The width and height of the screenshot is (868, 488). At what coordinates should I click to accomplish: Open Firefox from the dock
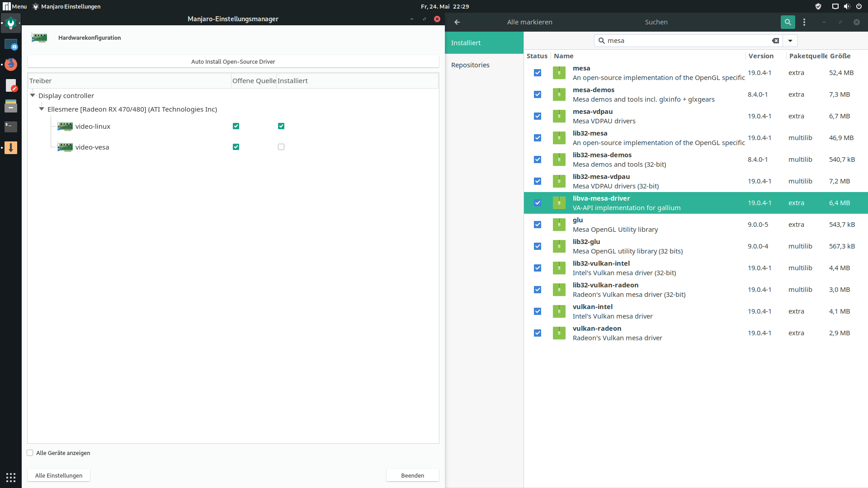point(11,65)
